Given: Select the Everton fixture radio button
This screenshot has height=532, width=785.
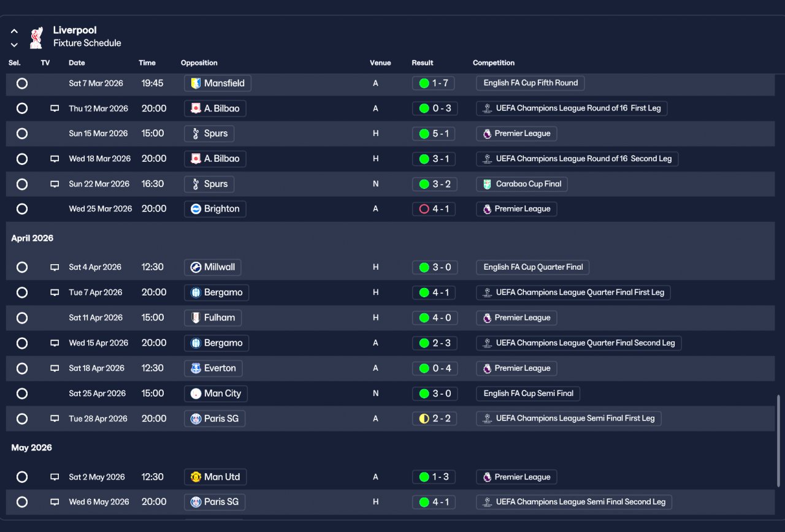Looking at the screenshot, I should pos(22,368).
